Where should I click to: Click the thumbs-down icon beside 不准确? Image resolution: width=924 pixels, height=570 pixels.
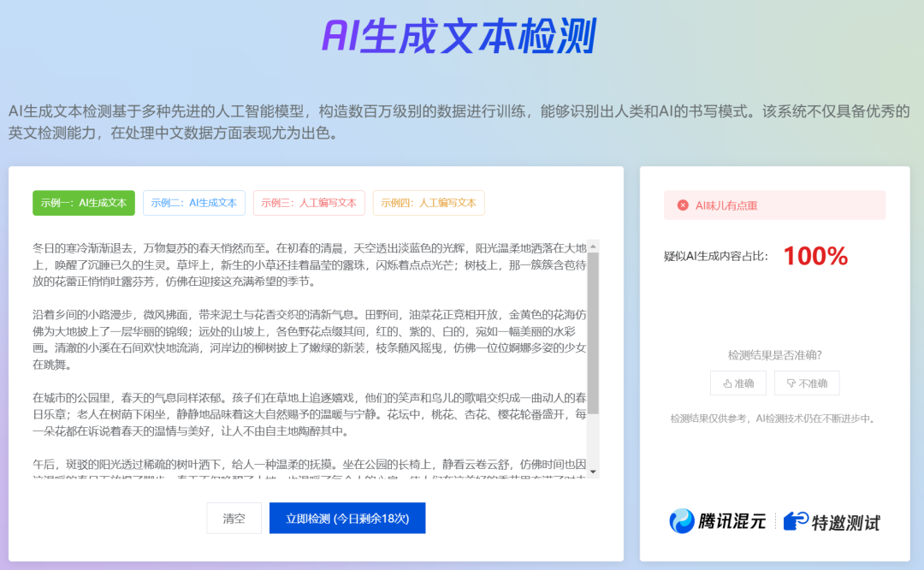(791, 383)
